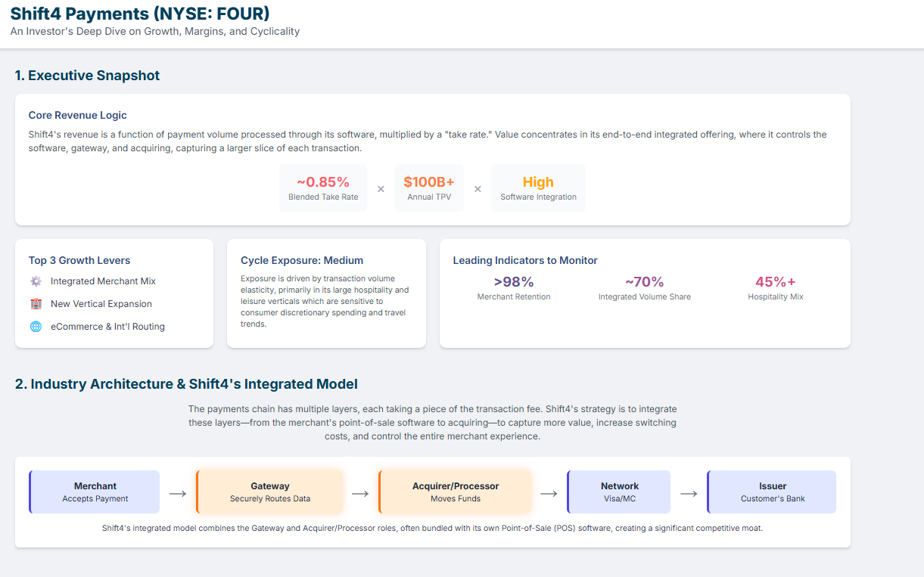This screenshot has height=577, width=924.
Task: Click the globe icon beside eCommerce & Int'l Routing
Action: 36,327
